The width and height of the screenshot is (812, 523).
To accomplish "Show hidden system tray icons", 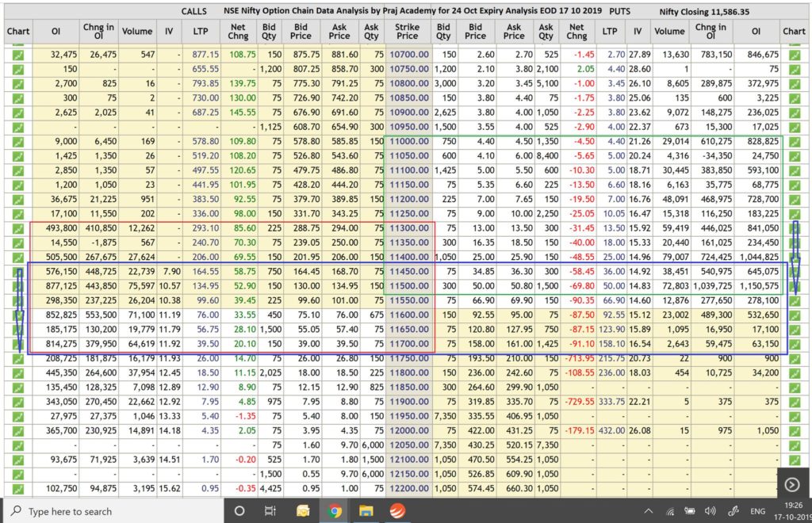I will [648, 511].
